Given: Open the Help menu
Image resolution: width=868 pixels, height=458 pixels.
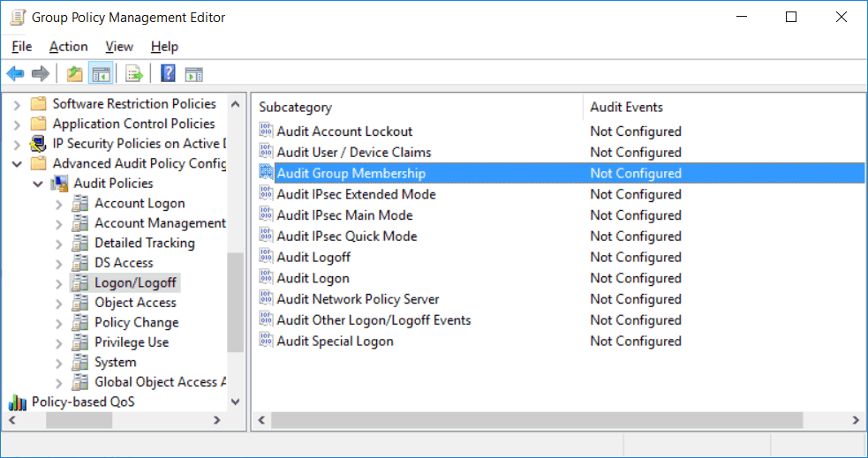Looking at the screenshot, I should coord(164,47).
